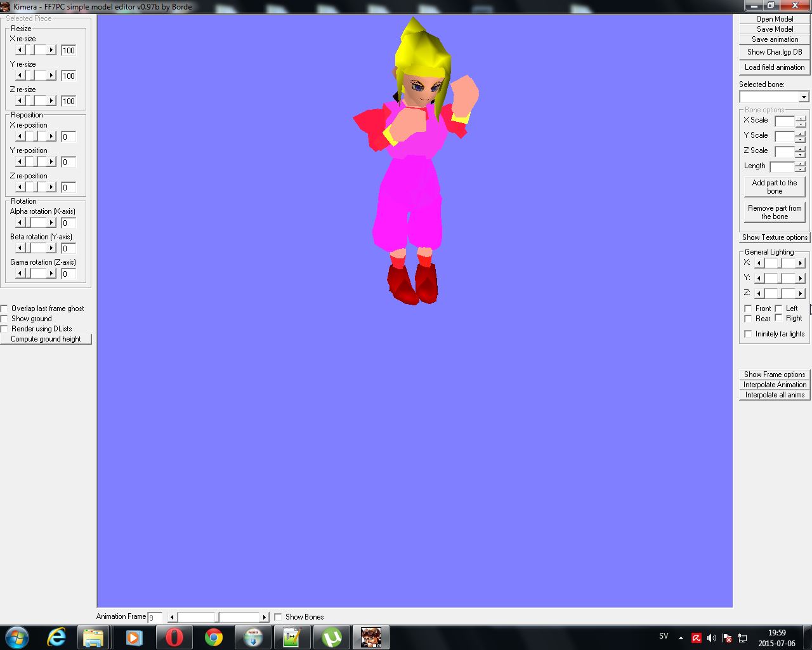Open Notepad++ from the taskbar
This screenshot has height=650, width=812.
(292, 637)
